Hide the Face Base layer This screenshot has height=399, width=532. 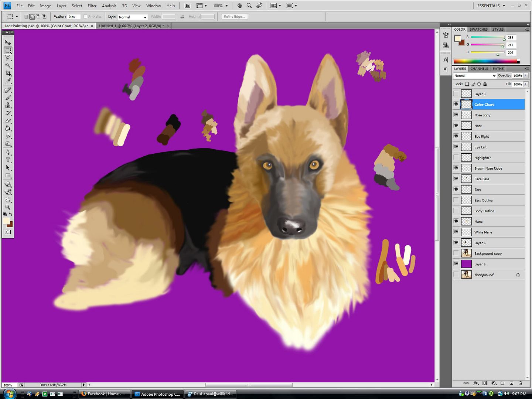[456, 179]
